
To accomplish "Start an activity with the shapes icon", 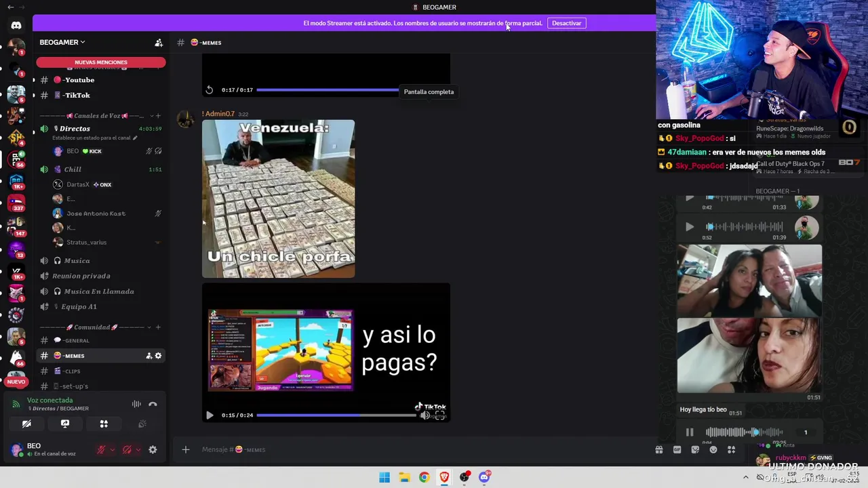I will tap(104, 424).
